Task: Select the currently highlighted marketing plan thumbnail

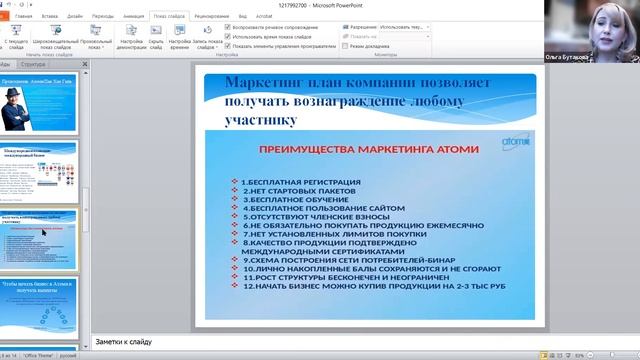Action: tap(38, 240)
